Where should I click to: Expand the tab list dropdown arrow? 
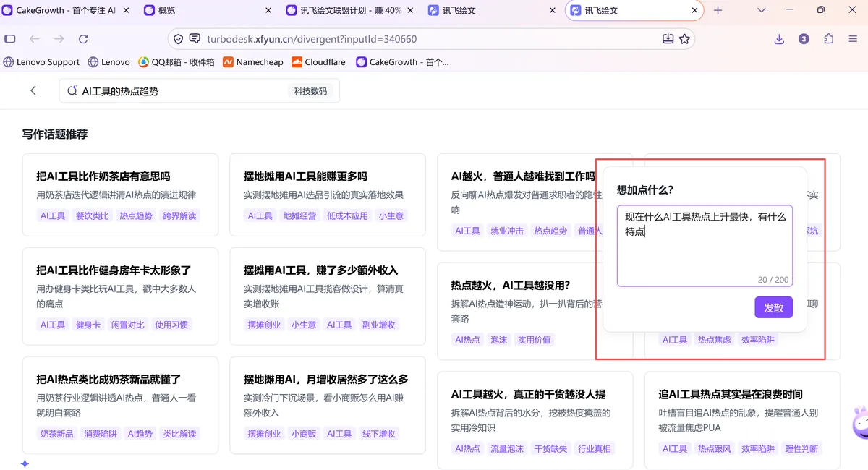762,10
